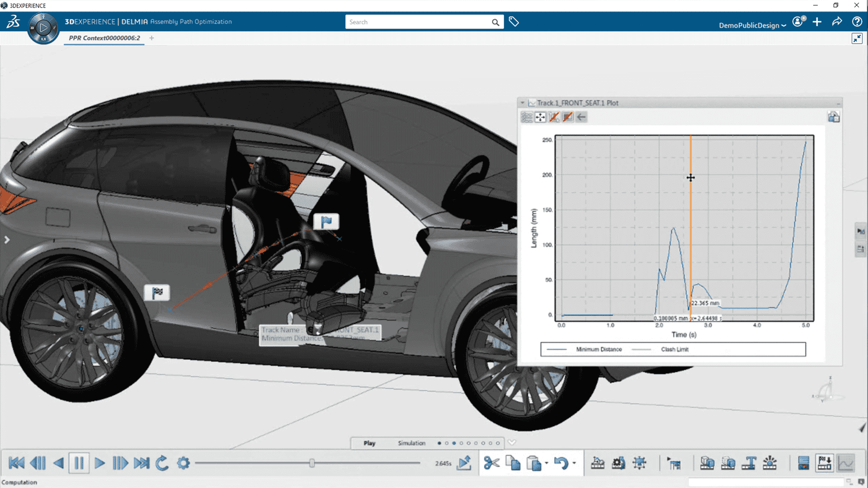This screenshot has height=488, width=868.
Task: Click the undo arrow tool in toolbar
Action: click(x=560, y=462)
